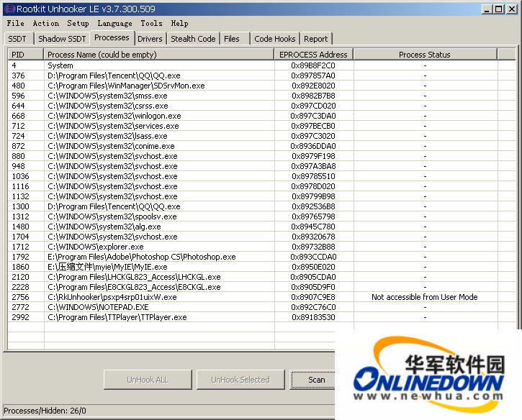Sort by the PID column header
This screenshot has height=420, width=522.
(x=25, y=55)
